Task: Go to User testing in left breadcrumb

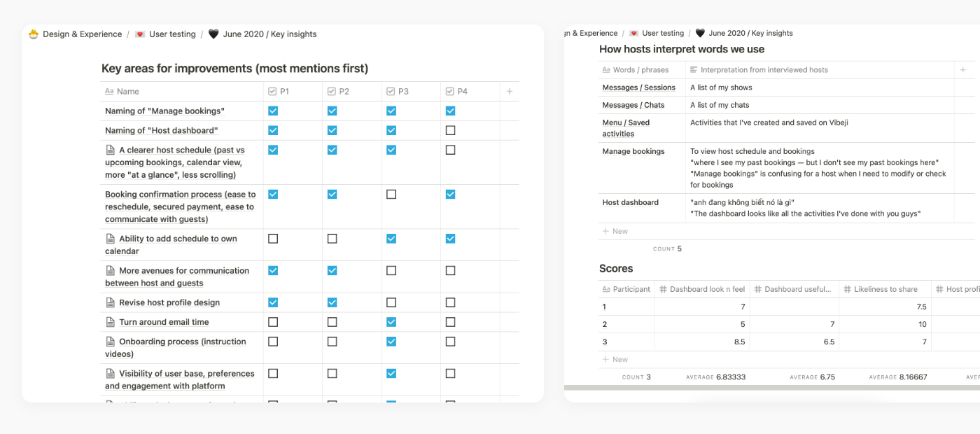Action: click(172, 34)
